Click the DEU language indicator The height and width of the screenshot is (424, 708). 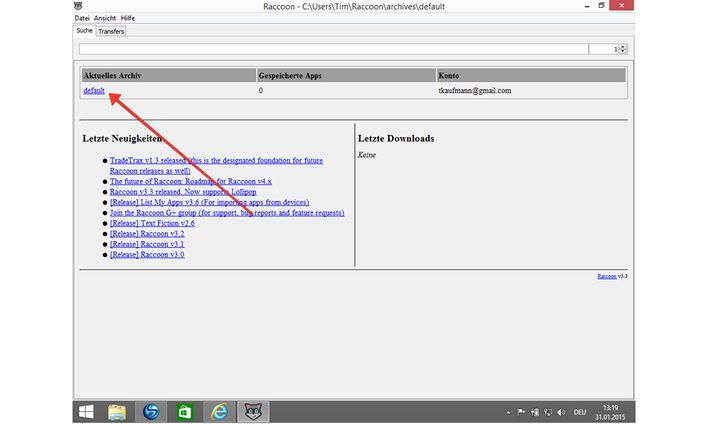(580, 412)
